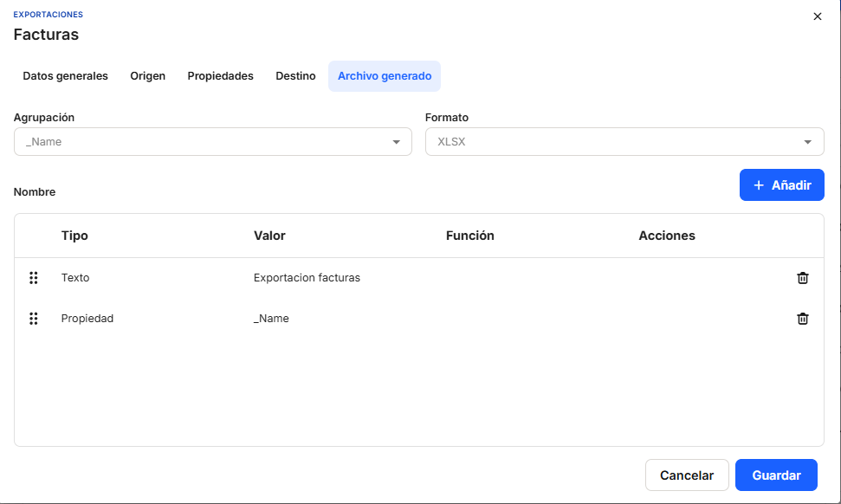Grab the drag handle of Propiedad row
841x504 pixels.
point(34,319)
